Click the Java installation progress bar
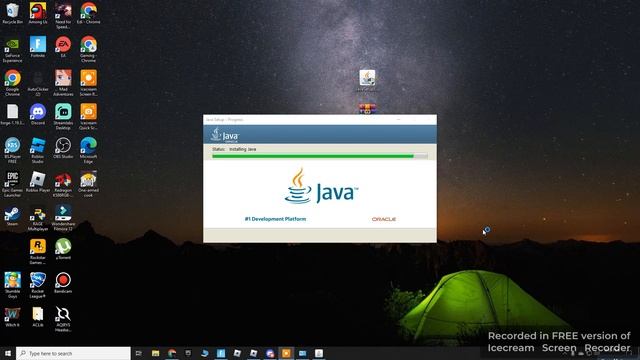 tap(320, 156)
